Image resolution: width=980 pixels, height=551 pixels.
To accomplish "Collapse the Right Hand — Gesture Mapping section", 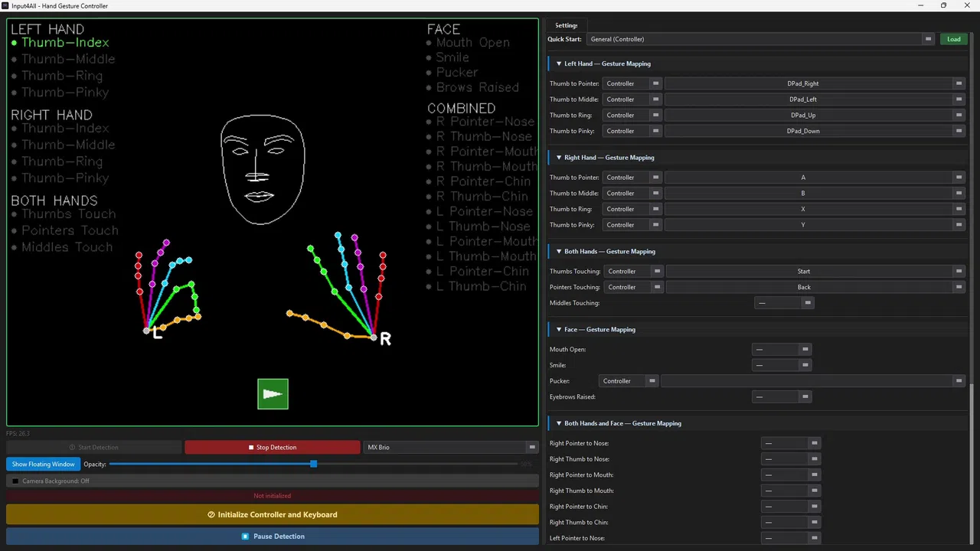I will pyautogui.click(x=559, y=158).
